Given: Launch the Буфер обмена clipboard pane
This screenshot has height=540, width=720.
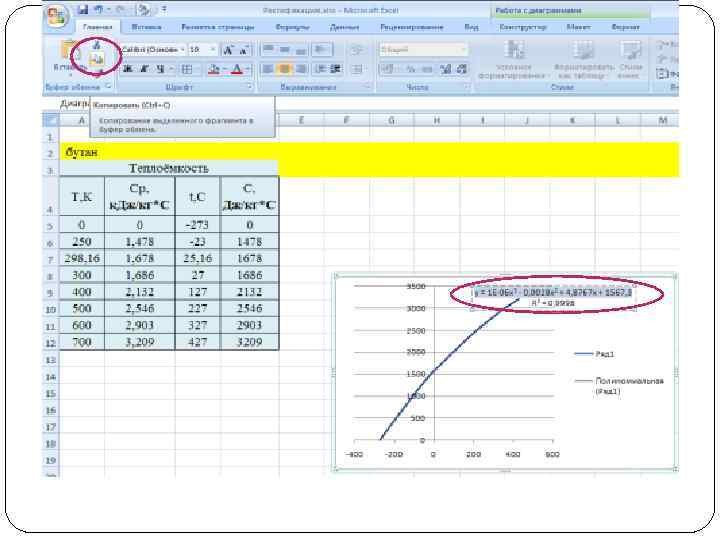Looking at the screenshot, I should 108,86.
